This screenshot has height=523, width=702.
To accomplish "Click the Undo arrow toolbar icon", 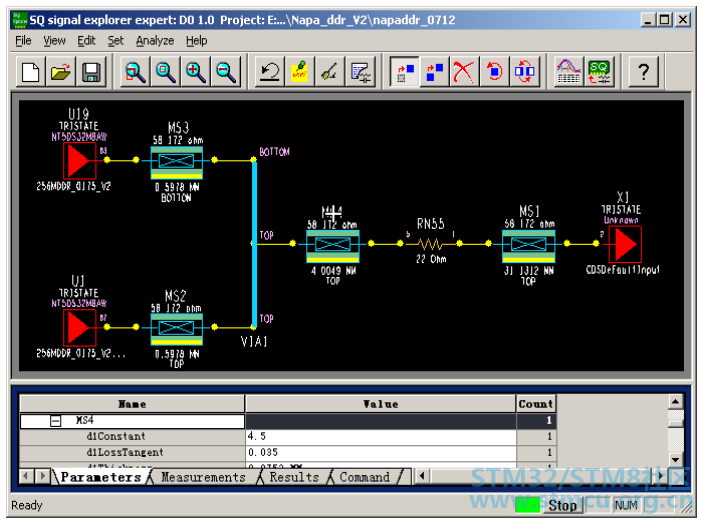I will (270, 72).
